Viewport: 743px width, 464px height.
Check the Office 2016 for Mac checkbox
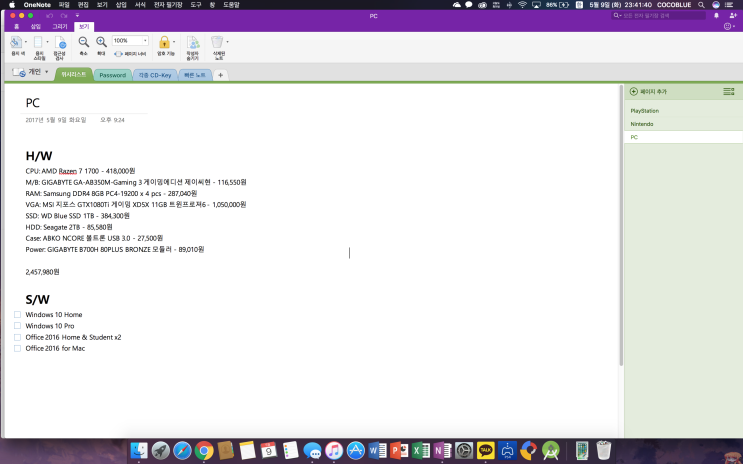pyautogui.click(x=18, y=348)
